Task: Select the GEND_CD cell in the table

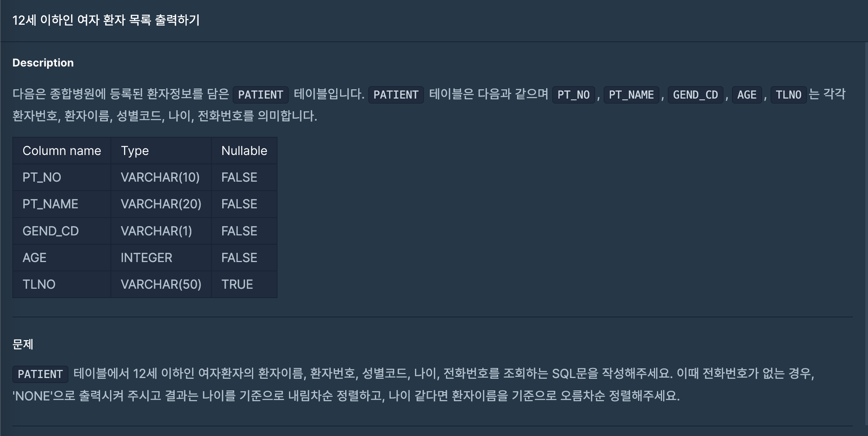Action: tap(51, 231)
